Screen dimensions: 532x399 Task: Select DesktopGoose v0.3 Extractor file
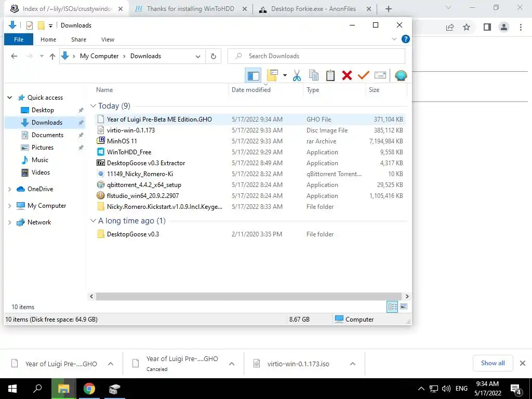tap(250, 163)
